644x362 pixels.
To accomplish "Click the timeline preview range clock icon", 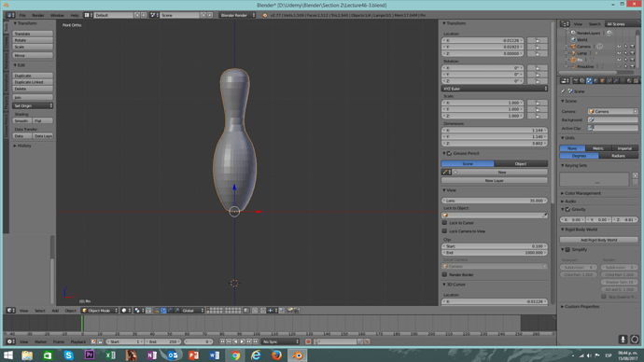I will tap(93, 341).
